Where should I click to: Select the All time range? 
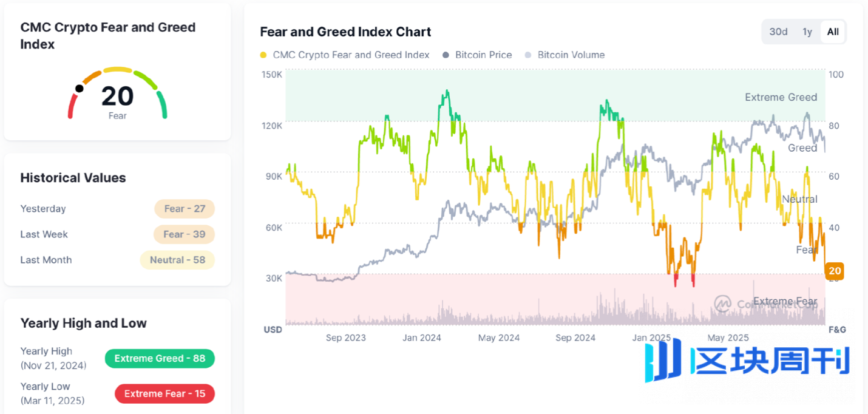[x=833, y=32]
